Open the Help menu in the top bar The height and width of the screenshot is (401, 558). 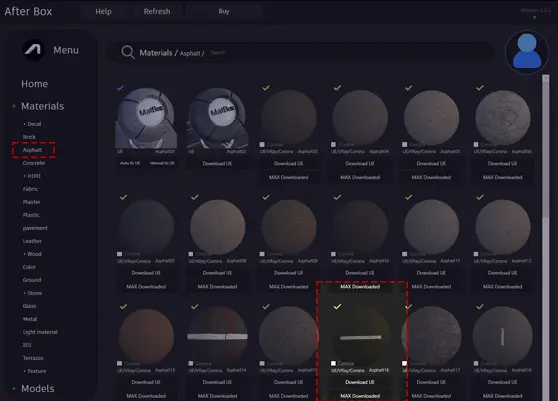[x=103, y=11]
